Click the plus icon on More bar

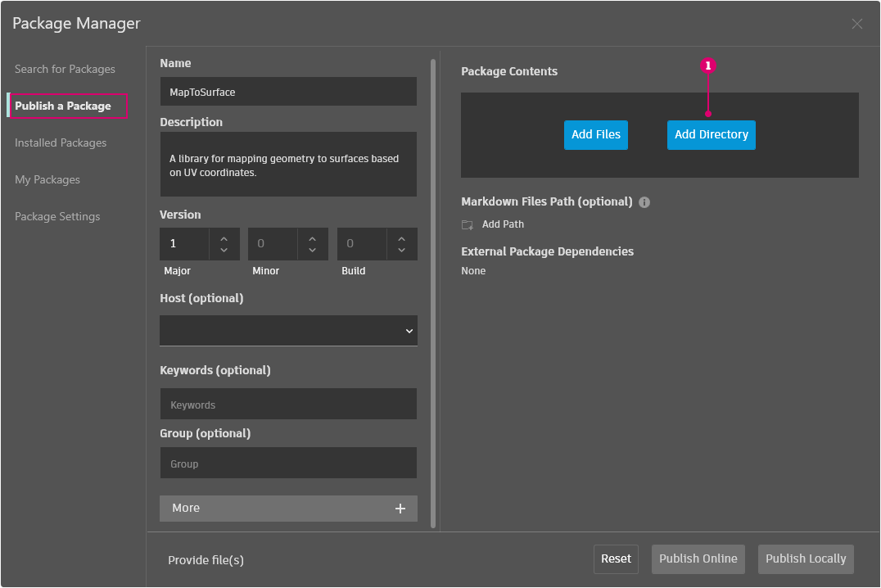pyautogui.click(x=400, y=509)
